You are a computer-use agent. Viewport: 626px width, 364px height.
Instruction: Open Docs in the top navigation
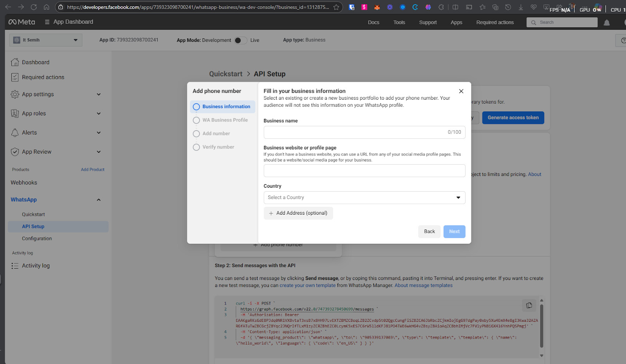click(374, 22)
